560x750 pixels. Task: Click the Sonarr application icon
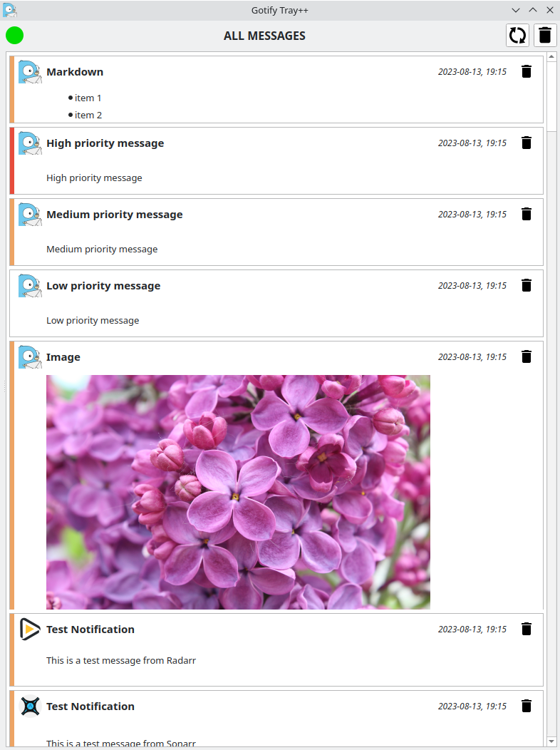(30, 706)
